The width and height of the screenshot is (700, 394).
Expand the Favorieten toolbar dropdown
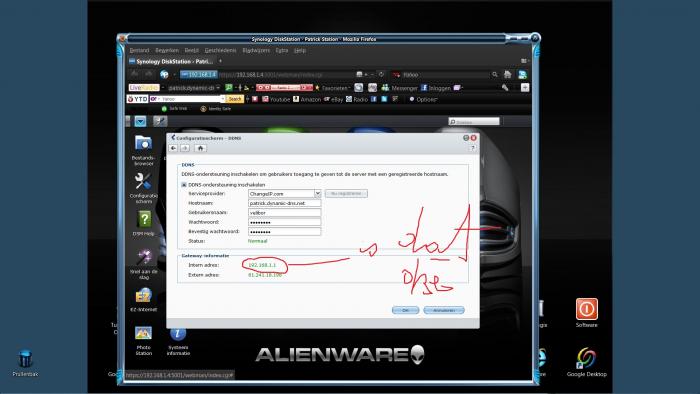coord(332,88)
